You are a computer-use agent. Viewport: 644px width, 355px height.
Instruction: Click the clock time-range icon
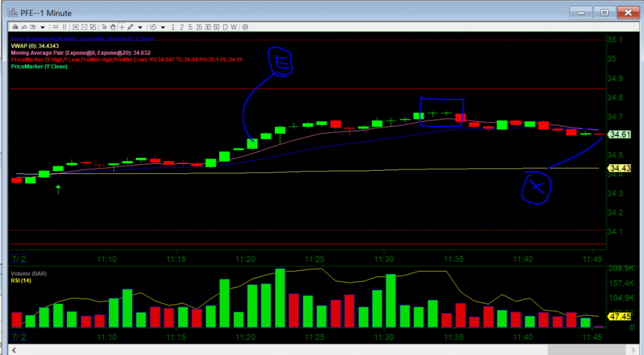coord(153,27)
